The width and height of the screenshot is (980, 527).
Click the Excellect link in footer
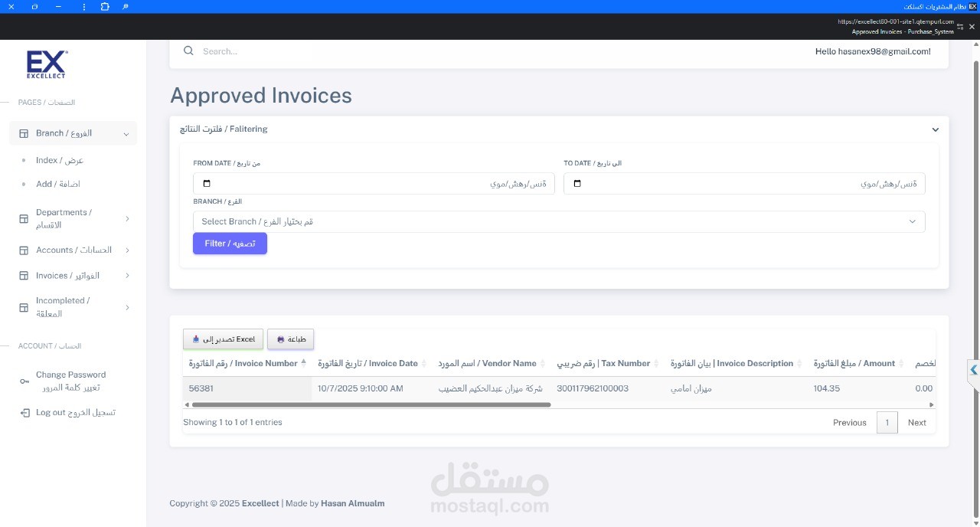260,503
